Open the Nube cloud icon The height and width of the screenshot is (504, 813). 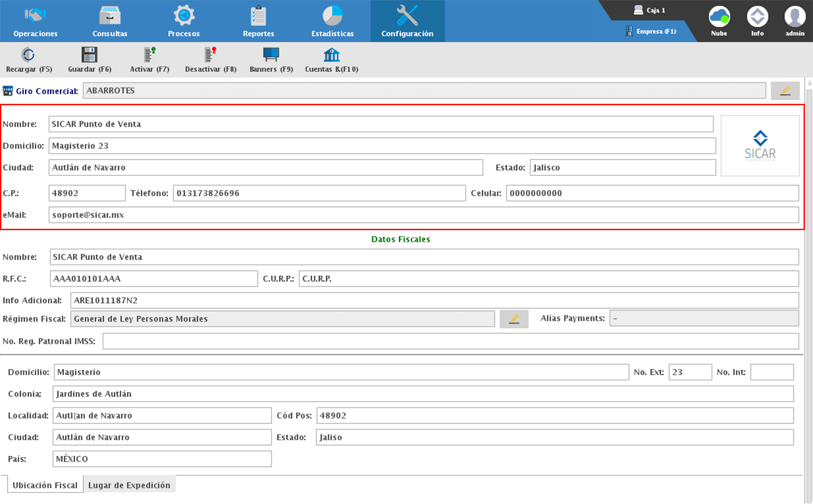pyautogui.click(x=719, y=17)
